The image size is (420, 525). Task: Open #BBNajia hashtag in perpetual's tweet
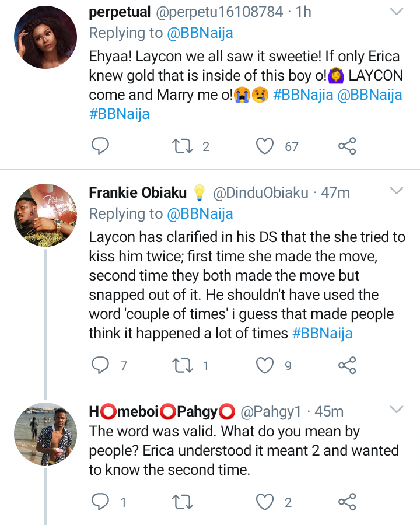tap(303, 94)
